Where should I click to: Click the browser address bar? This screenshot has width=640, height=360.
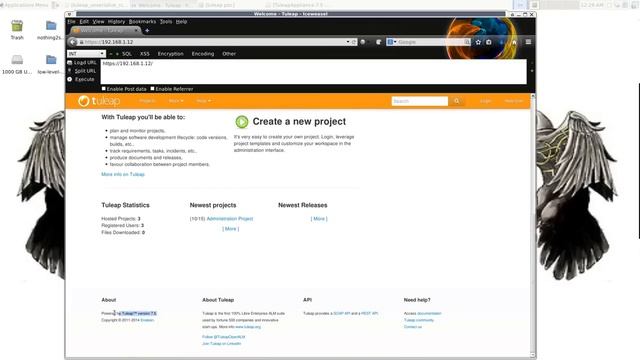(212, 42)
